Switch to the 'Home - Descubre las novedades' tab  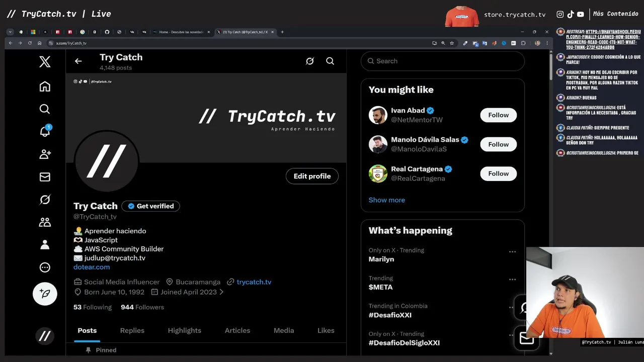click(182, 32)
